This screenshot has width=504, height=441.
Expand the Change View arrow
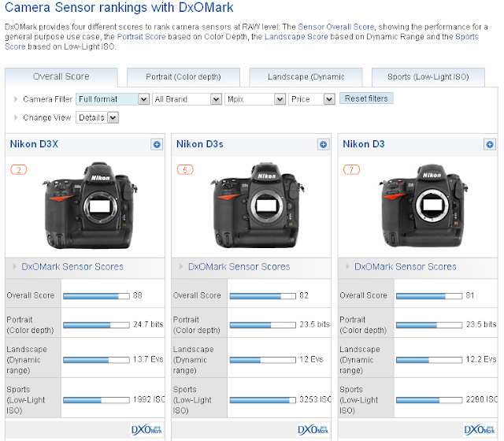coord(16,117)
